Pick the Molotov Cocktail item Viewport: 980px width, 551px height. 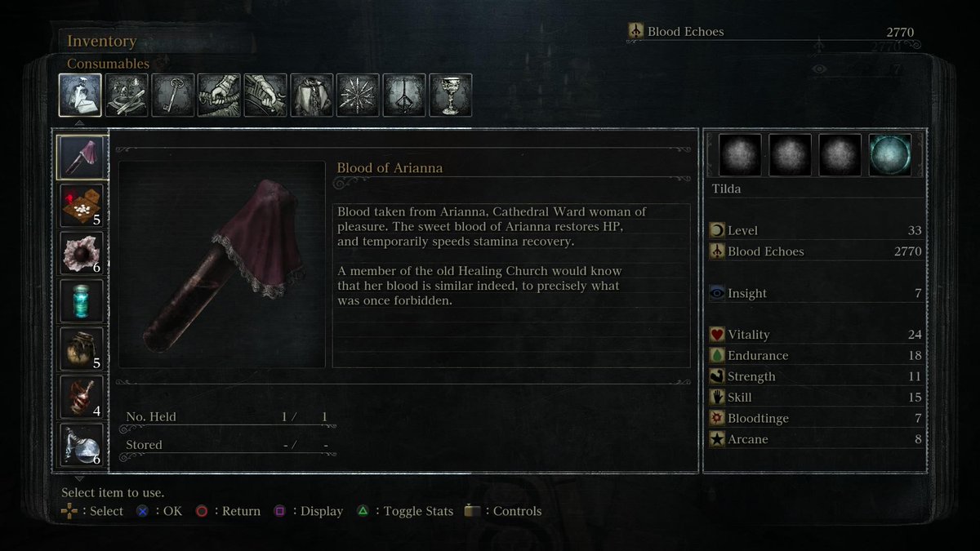coord(82,398)
